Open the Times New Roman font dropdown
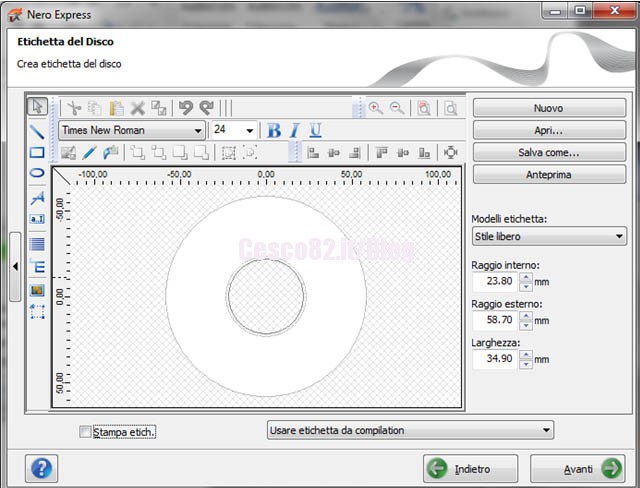 click(x=132, y=131)
